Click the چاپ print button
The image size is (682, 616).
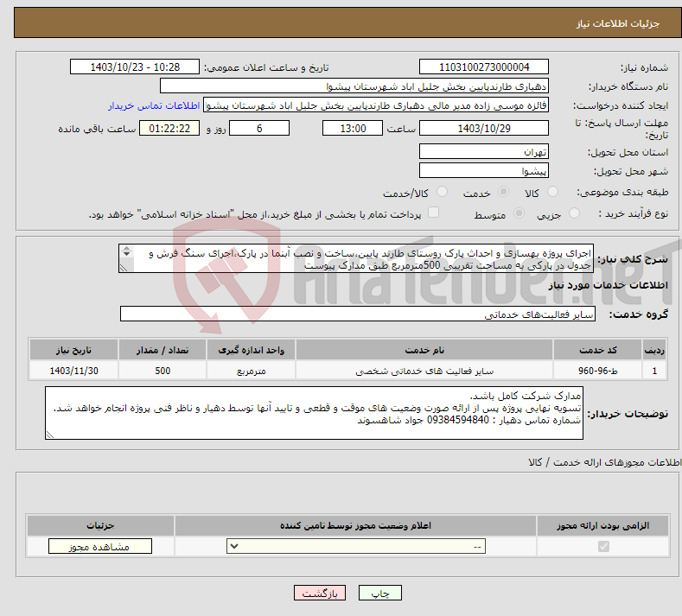click(380, 593)
